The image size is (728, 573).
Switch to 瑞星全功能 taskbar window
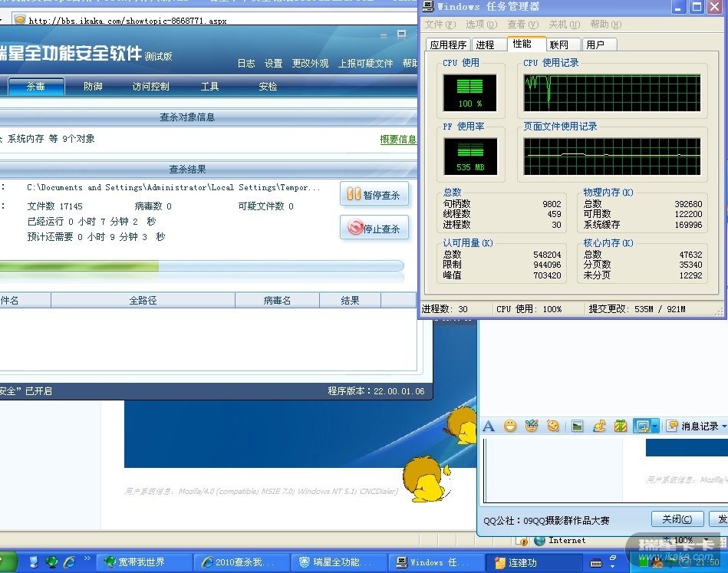(x=338, y=561)
